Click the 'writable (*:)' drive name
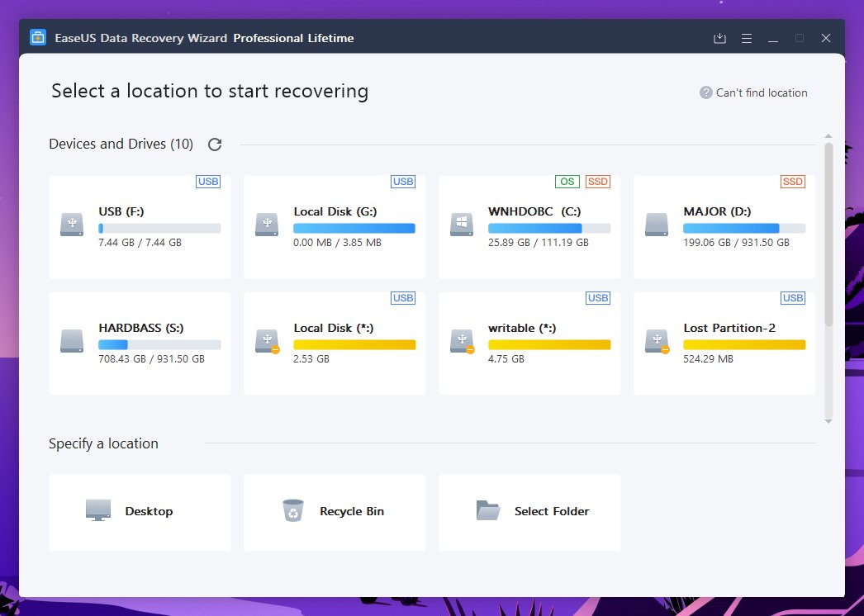The height and width of the screenshot is (616, 864). (522, 328)
